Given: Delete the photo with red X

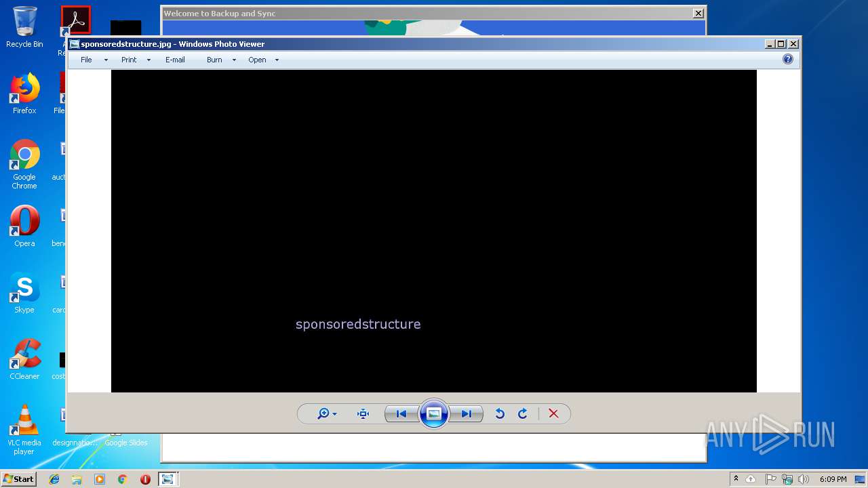Looking at the screenshot, I should point(553,413).
